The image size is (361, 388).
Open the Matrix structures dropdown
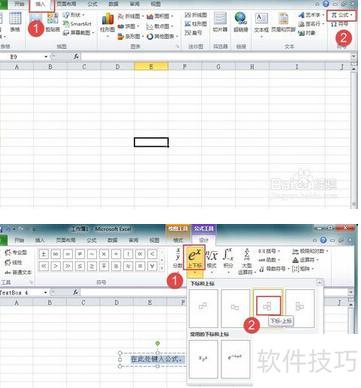point(303,268)
